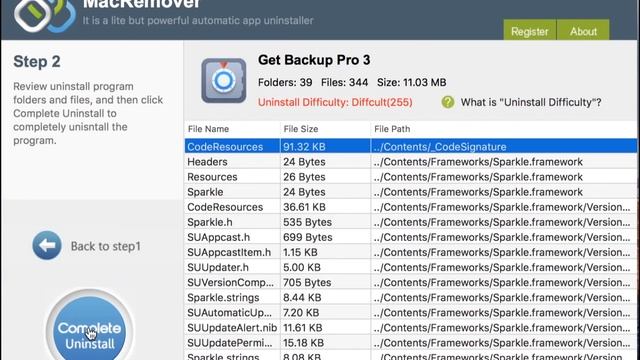Select the SUAppcastItem.h file row
Image resolution: width=640 pixels, height=360 pixels.
point(411,252)
